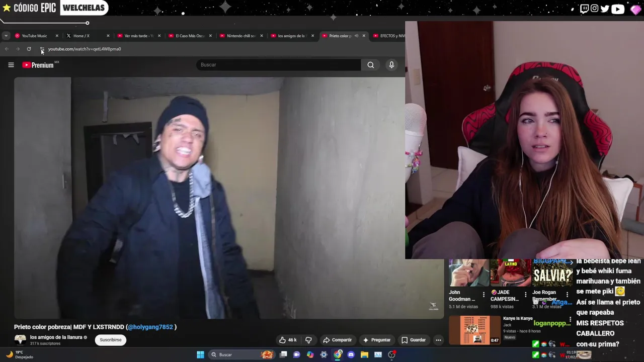Like the video with the 46 k thumbs up

point(288,340)
